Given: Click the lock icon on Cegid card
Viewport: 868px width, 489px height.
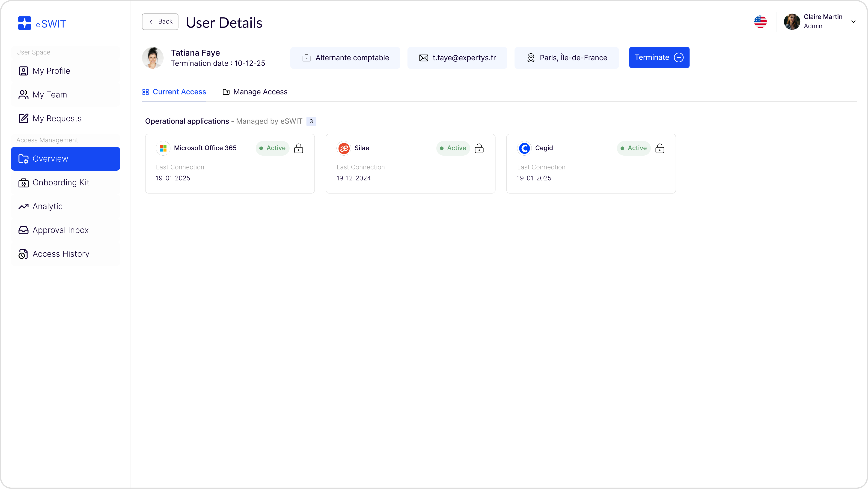Looking at the screenshot, I should (x=660, y=148).
